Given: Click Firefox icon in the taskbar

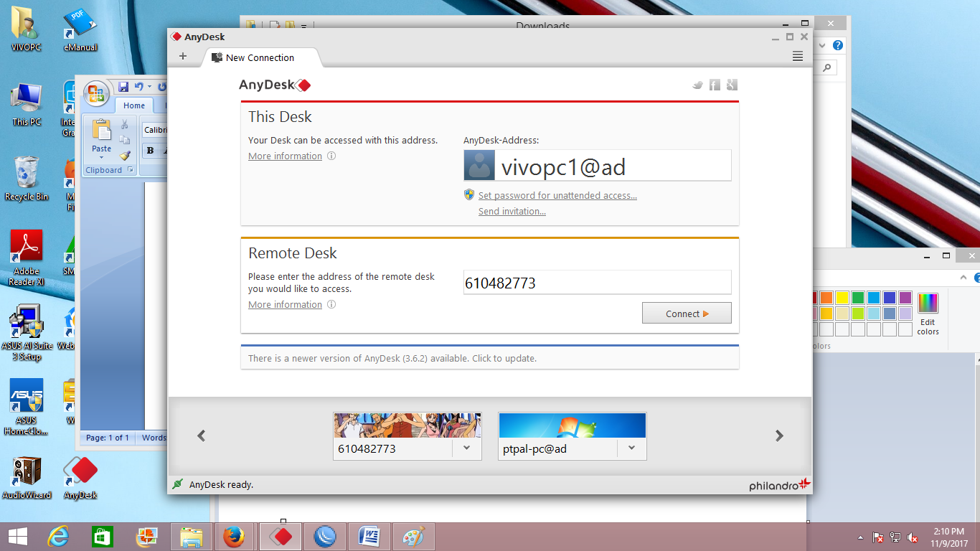Looking at the screenshot, I should pos(234,537).
